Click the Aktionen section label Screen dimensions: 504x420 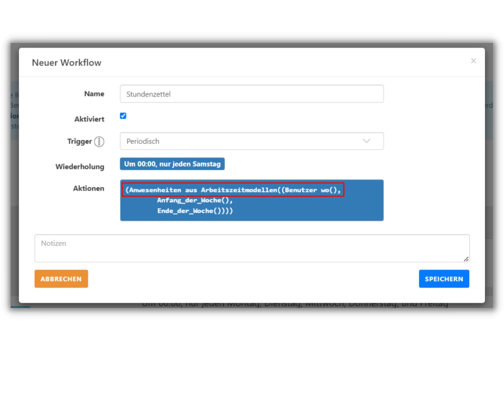click(x=88, y=188)
